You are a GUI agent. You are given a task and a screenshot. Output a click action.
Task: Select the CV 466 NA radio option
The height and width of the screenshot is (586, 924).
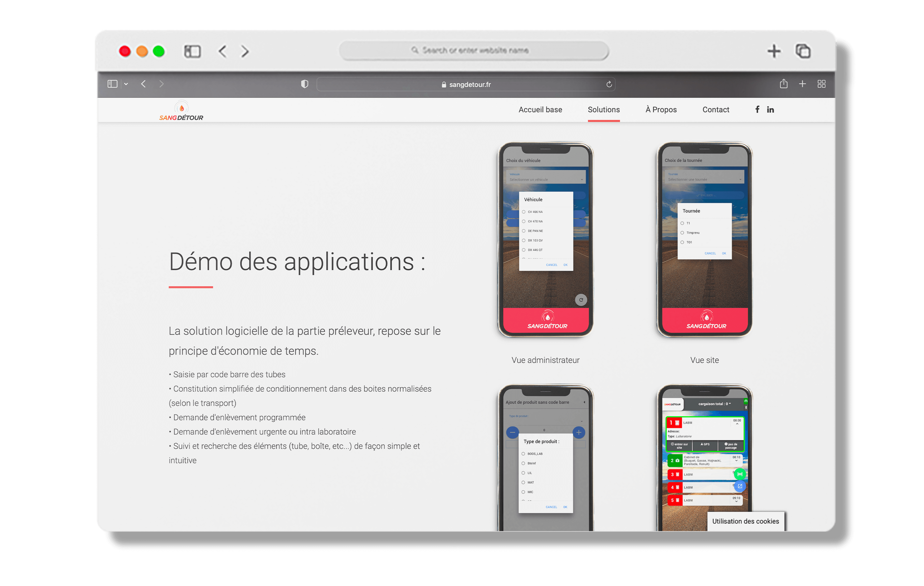[x=524, y=212]
